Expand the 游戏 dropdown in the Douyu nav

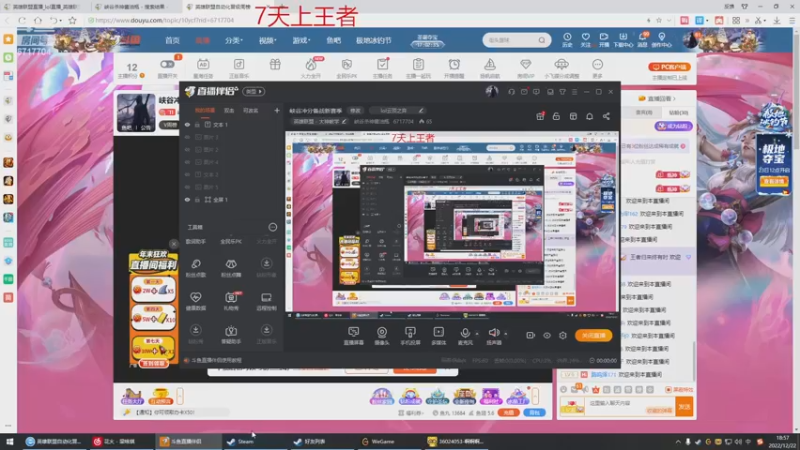301,40
